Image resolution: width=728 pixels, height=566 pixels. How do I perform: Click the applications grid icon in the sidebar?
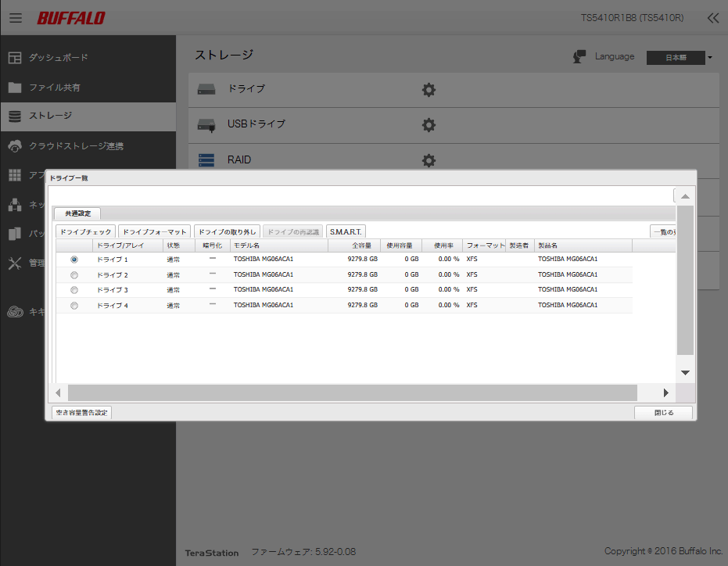click(15, 175)
